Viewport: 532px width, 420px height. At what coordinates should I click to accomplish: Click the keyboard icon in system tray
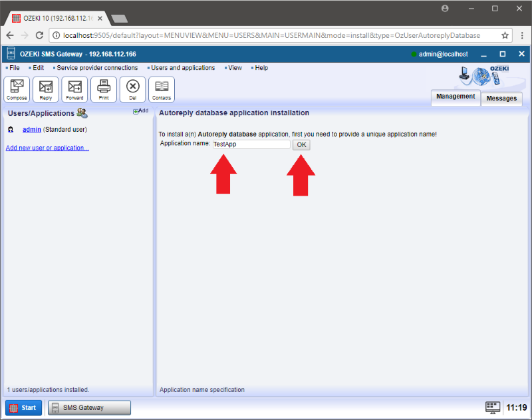(492, 407)
